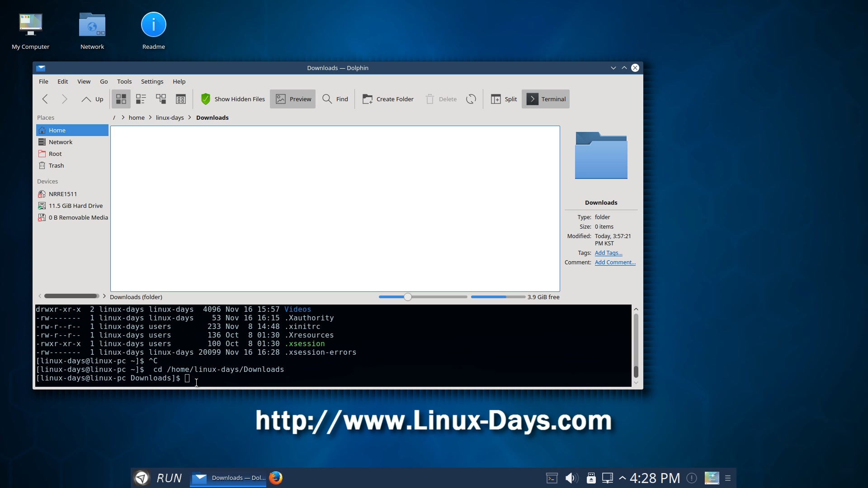Open Trash in Places panel
Viewport: 868px width, 488px height.
(72, 165)
